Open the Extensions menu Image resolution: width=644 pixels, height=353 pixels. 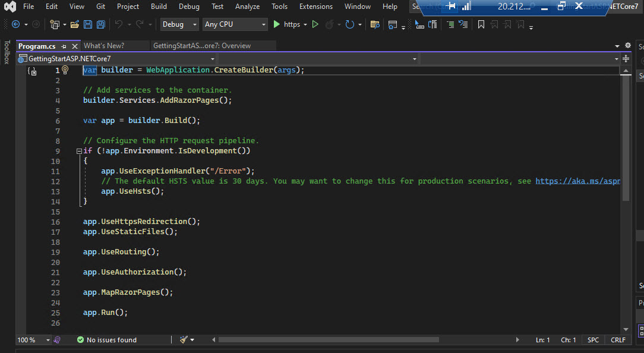pyautogui.click(x=316, y=7)
